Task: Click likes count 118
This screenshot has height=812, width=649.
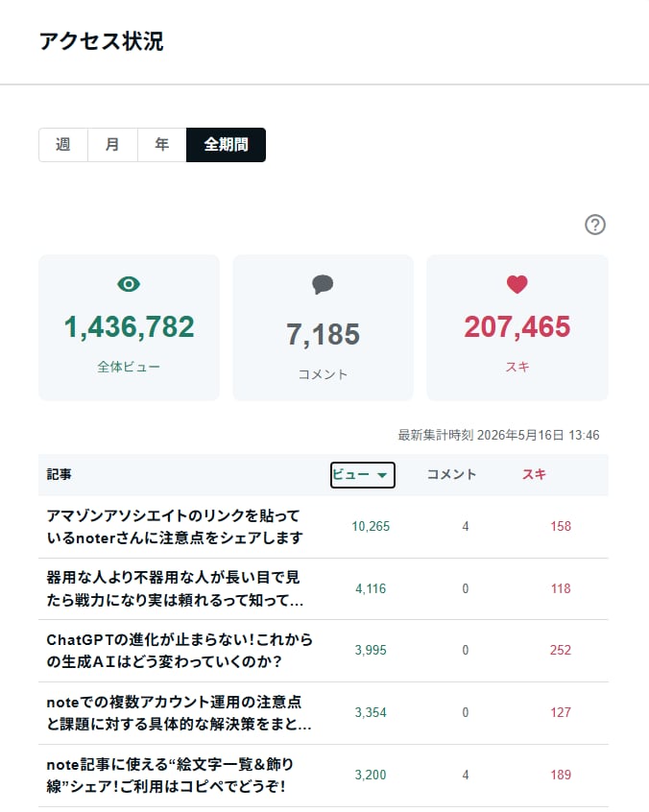Action: (x=561, y=588)
